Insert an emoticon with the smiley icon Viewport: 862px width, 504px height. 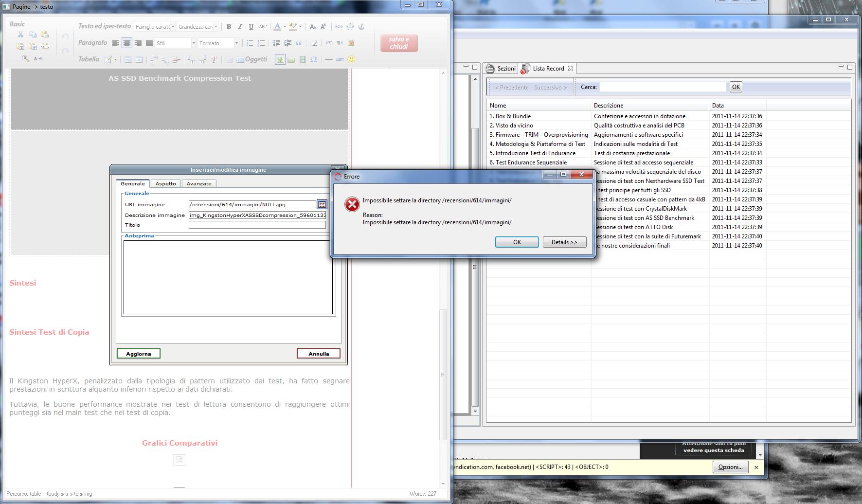coord(351,59)
